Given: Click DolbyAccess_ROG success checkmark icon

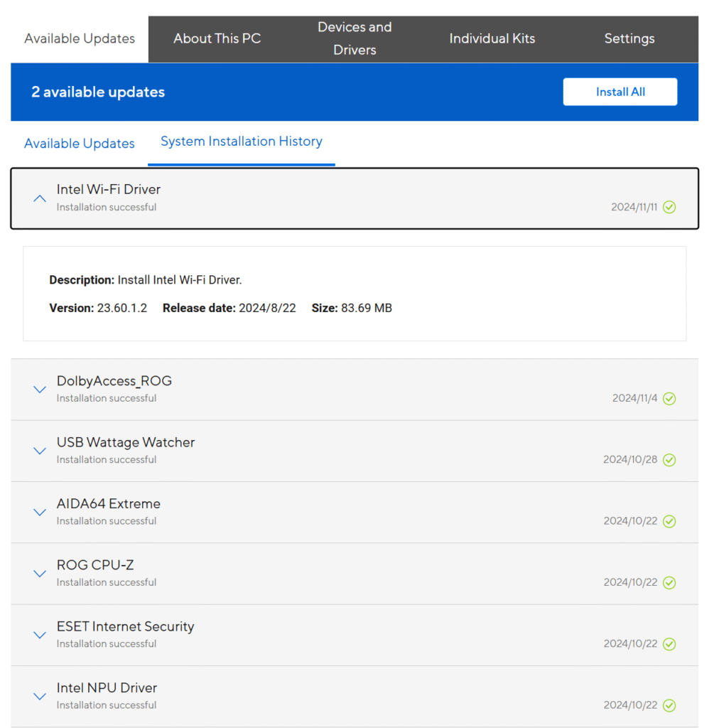Looking at the screenshot, I should [x=669, y=399].
